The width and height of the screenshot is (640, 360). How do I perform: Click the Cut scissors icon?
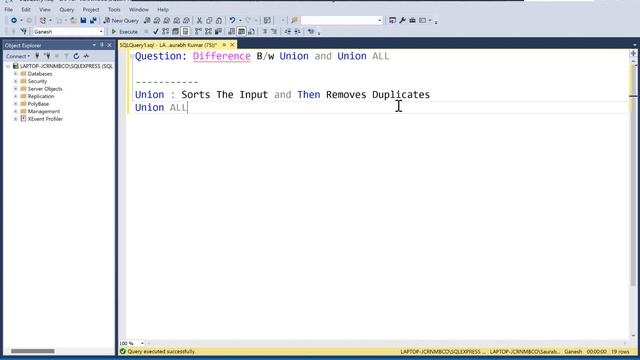coord(199,20)
